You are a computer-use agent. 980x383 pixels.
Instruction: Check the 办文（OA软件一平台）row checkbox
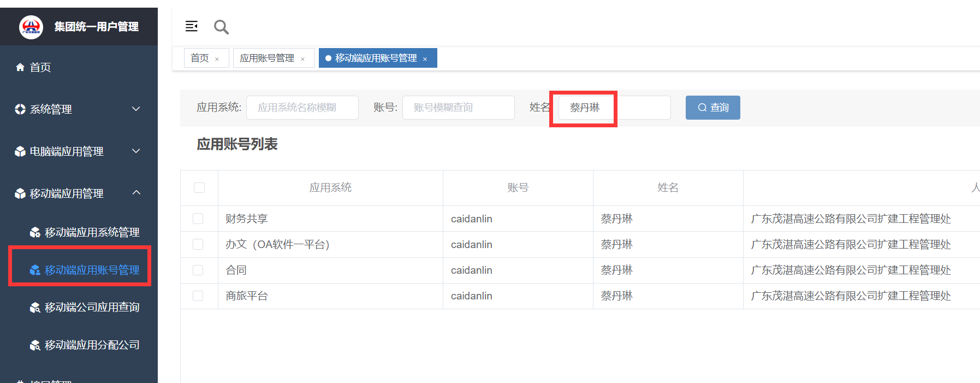click(x=198, y=244)
